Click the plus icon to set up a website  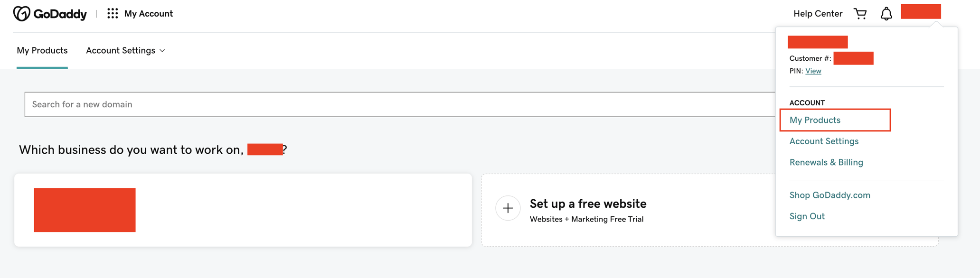point(508,208)
